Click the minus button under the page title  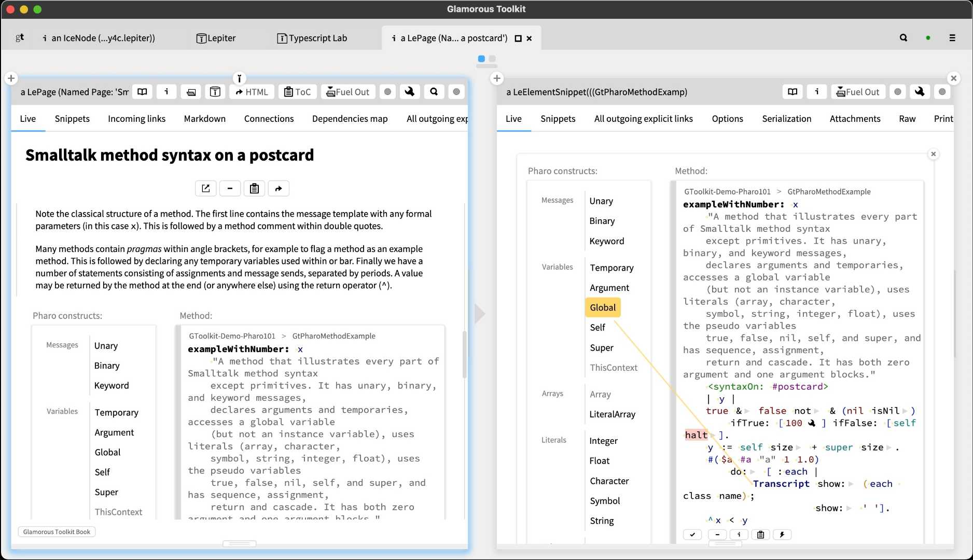[x=230, y=188]
